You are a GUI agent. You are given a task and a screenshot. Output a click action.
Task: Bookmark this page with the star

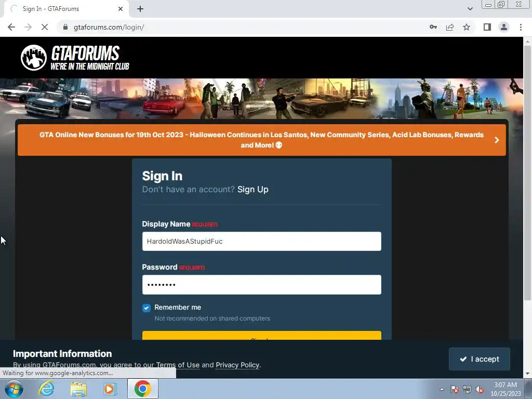click(x=467, y=27)
